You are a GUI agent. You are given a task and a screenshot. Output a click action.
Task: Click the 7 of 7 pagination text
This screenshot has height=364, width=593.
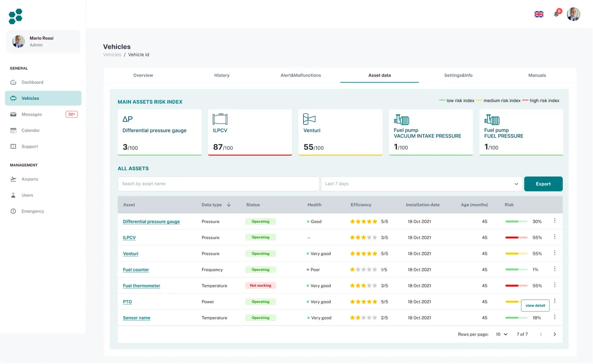click(522, 334)
